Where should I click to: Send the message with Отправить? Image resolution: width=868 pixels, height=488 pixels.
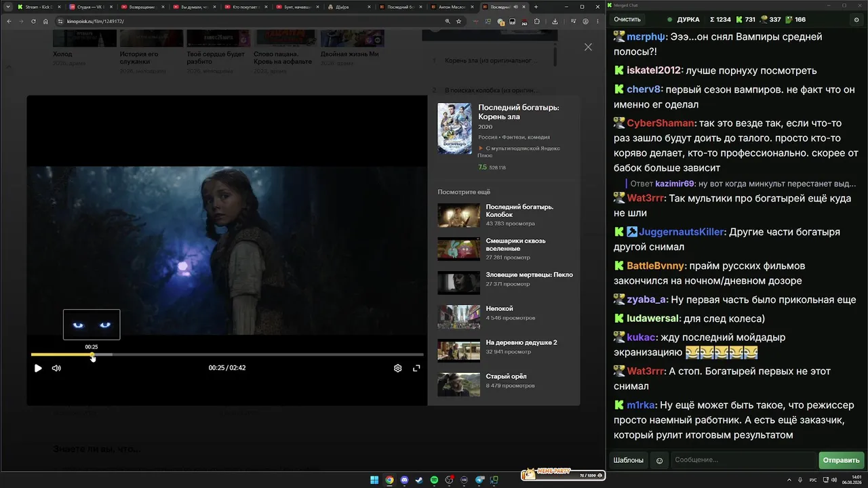point(842,460)
